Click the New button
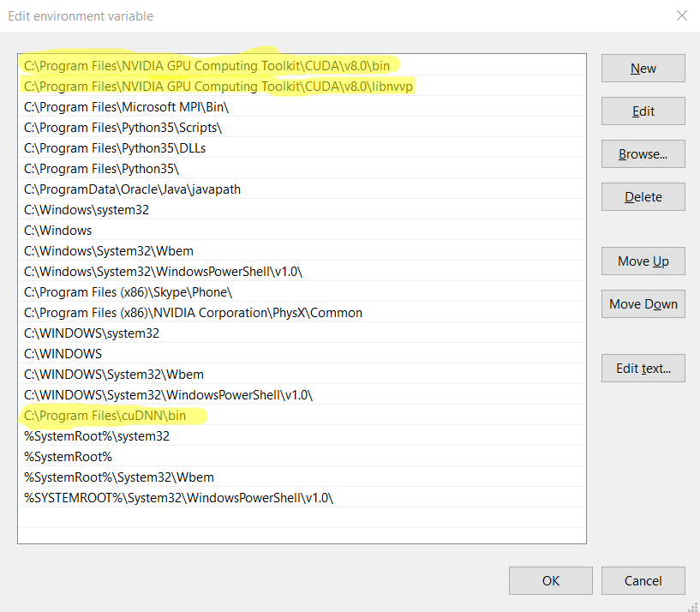Image resolution: width=700 pixels, height=612 pixels. [x=643, y=69]
